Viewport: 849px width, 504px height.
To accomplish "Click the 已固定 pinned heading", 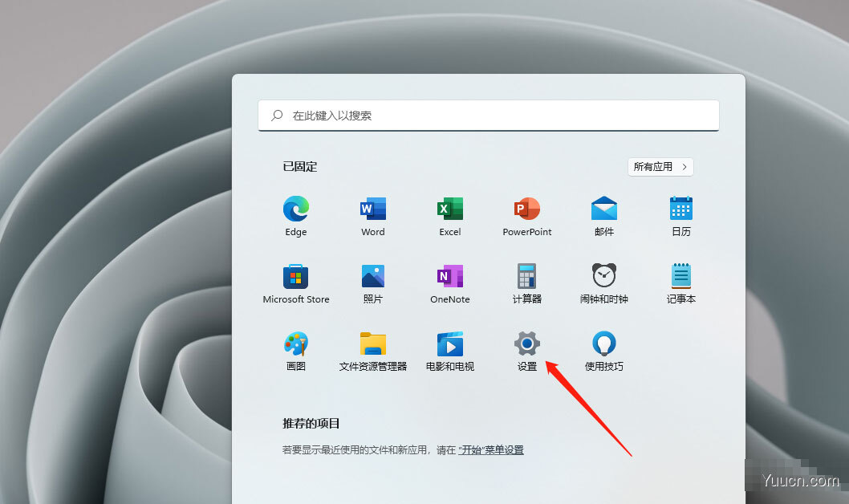I will [x=300, y=167].
